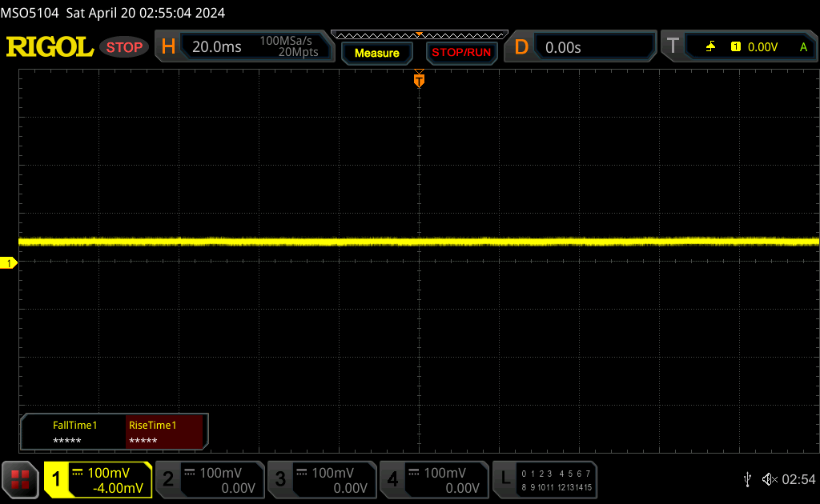
Task: Click the RIGOL logo
Action: pyautogui.click(x=50, y=47)
